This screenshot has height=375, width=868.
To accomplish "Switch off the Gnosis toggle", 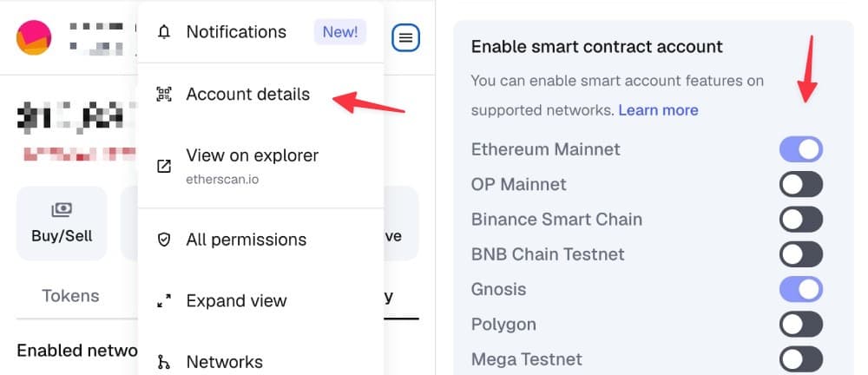I will (800, 289).
